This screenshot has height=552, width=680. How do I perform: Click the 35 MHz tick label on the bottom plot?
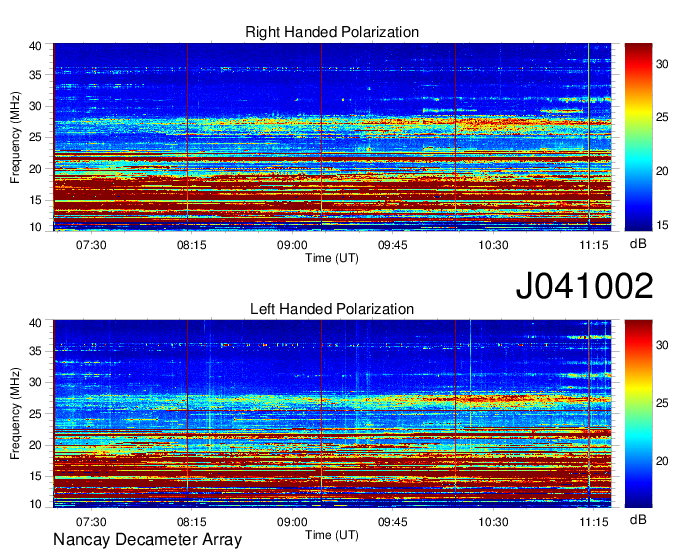point(36,351)
